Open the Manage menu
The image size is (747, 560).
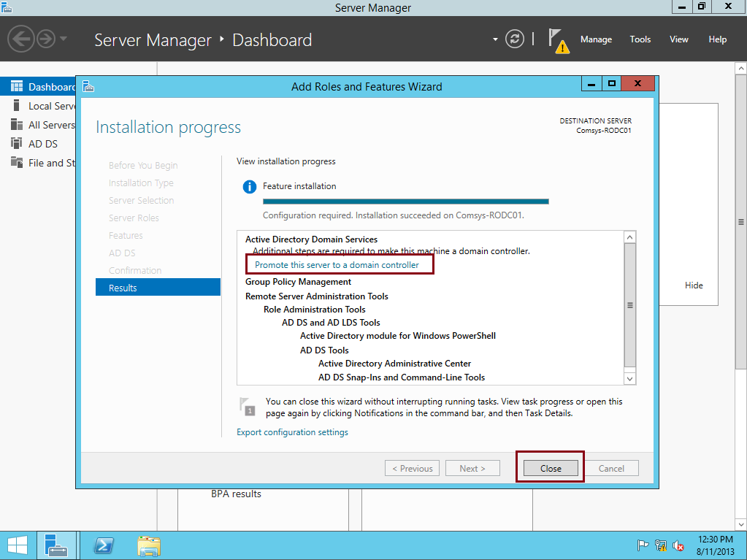pyautogui.click(x=596, y=39)
